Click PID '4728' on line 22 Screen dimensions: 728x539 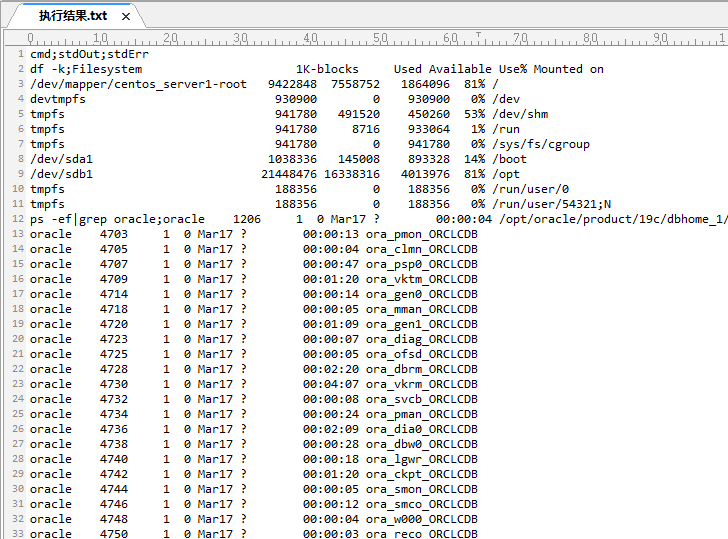click(114, 369)
